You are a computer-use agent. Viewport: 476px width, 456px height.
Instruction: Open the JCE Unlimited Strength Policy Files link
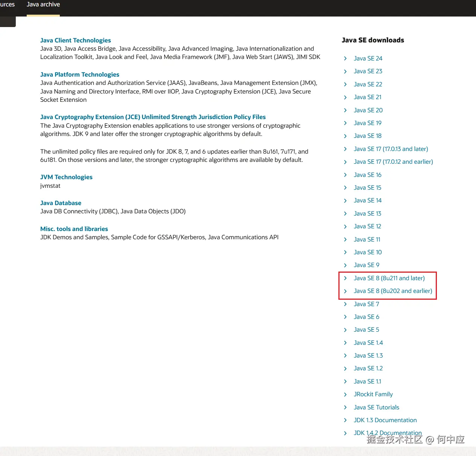point(153,117)
